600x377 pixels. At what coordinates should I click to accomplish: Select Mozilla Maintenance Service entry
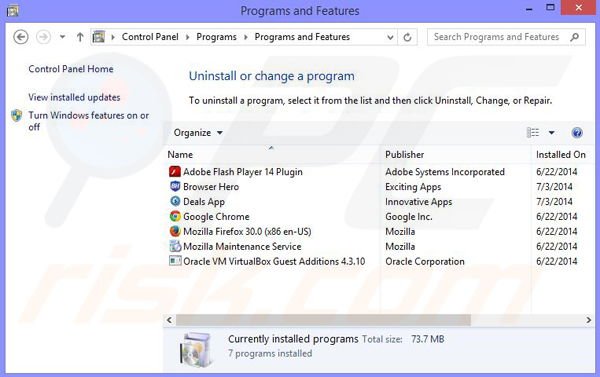click(242, 246)
